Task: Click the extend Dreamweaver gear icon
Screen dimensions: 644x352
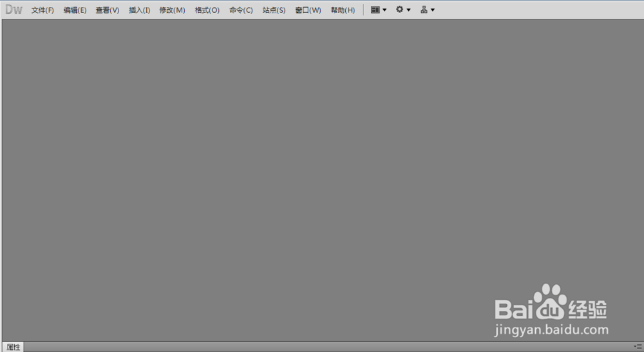Action: 400,10
